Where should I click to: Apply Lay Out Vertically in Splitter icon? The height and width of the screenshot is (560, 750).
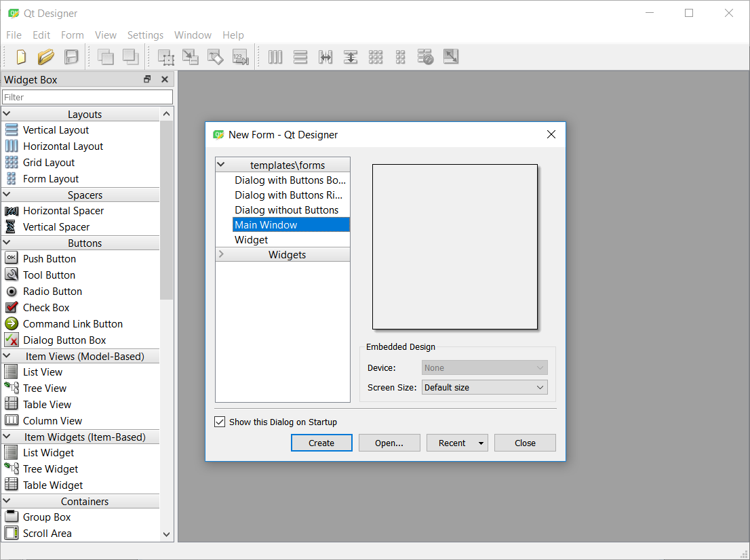[351, 57]
